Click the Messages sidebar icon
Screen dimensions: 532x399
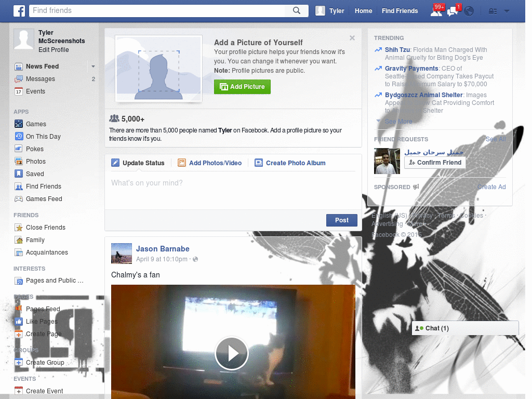19,79
